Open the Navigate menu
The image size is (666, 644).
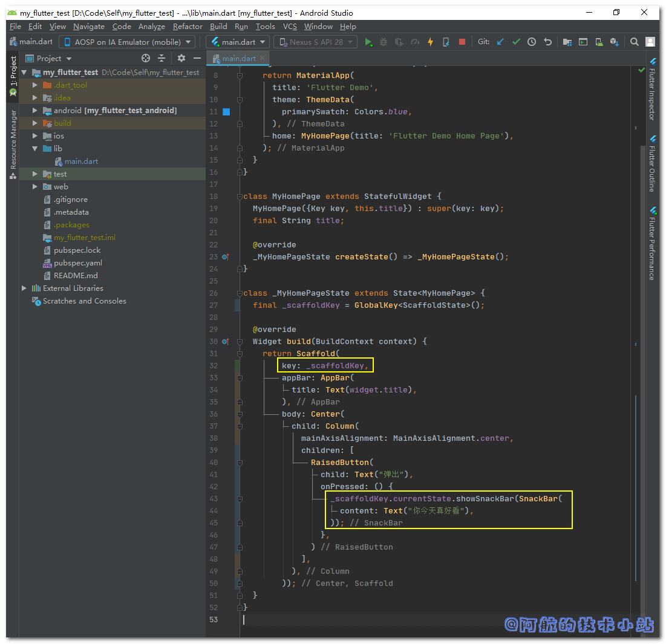(89, 27)
